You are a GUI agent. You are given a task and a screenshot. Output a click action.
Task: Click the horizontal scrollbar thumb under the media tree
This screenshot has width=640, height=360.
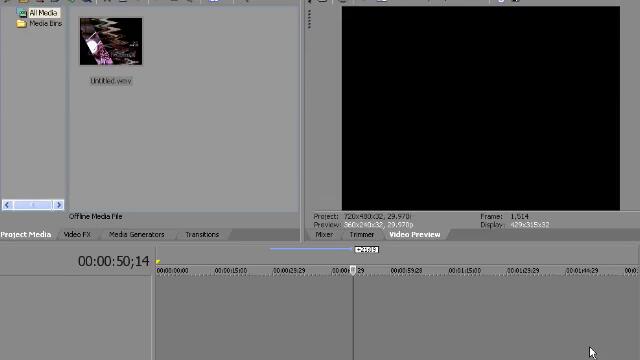33,205
